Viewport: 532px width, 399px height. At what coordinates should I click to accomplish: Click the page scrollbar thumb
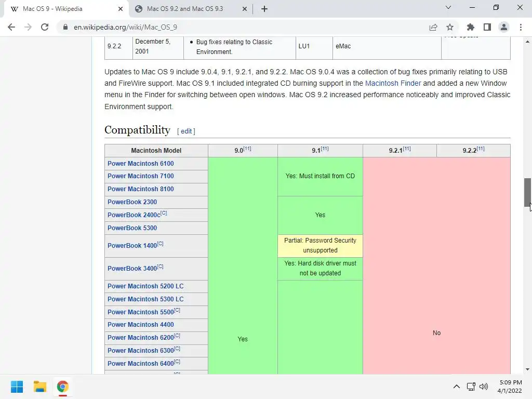(527, 192)
